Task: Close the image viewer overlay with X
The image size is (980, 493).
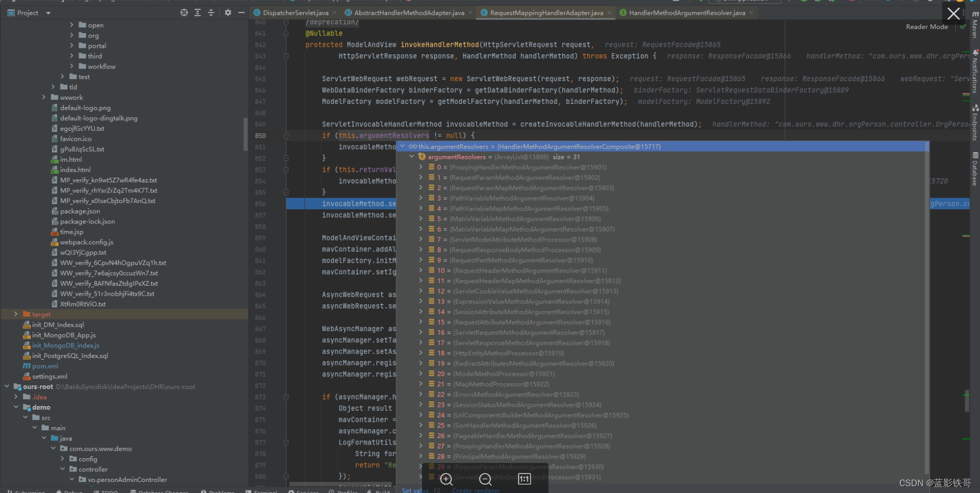Action: [x=954, y=14]
